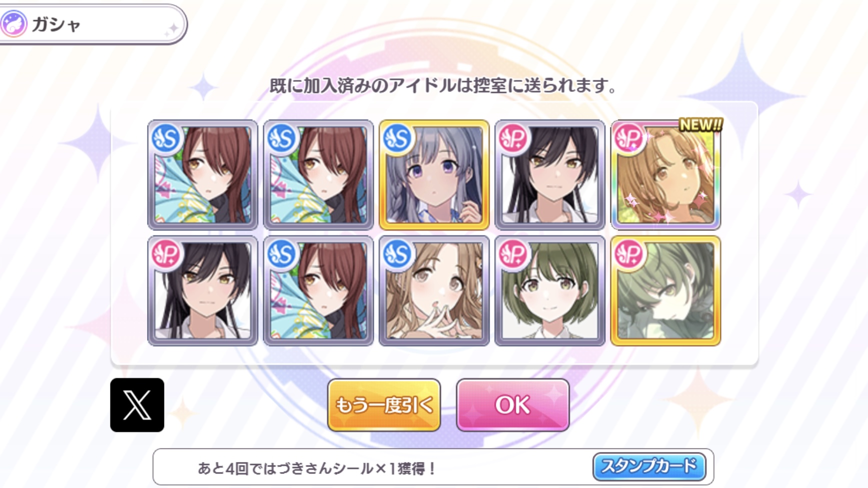This screenshot has height=488, width=868.
Task: Tap the はづきさんシール progress message bar
Action: coord(433,467)
